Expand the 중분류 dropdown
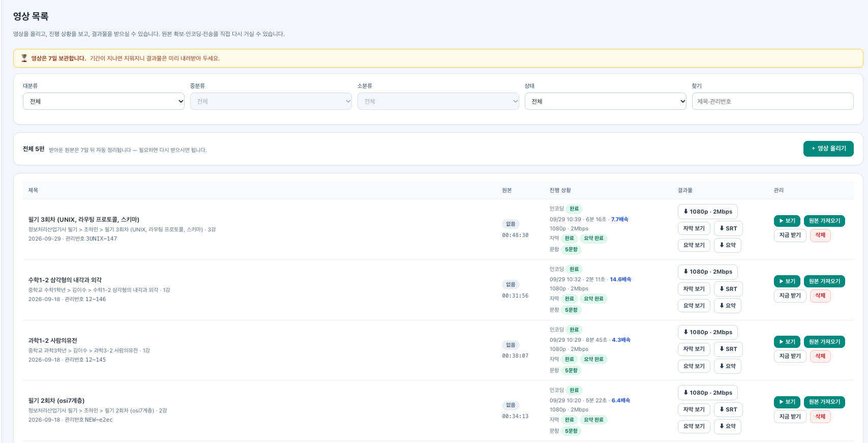Screen dimensions: 868x443 coord(271,101)
